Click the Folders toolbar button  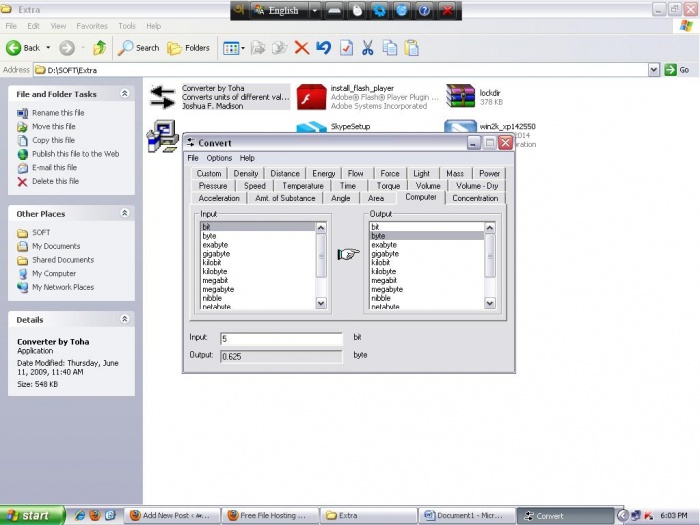(188, 47)
